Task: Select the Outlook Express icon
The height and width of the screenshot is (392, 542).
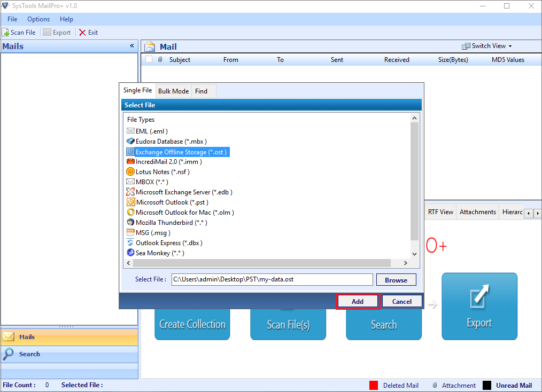Action: 130,243
